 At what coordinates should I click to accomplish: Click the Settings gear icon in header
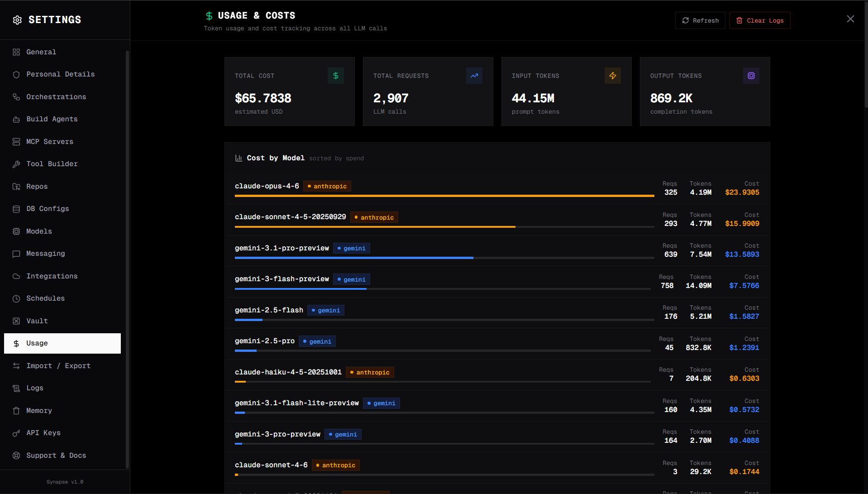click(17, 20)
